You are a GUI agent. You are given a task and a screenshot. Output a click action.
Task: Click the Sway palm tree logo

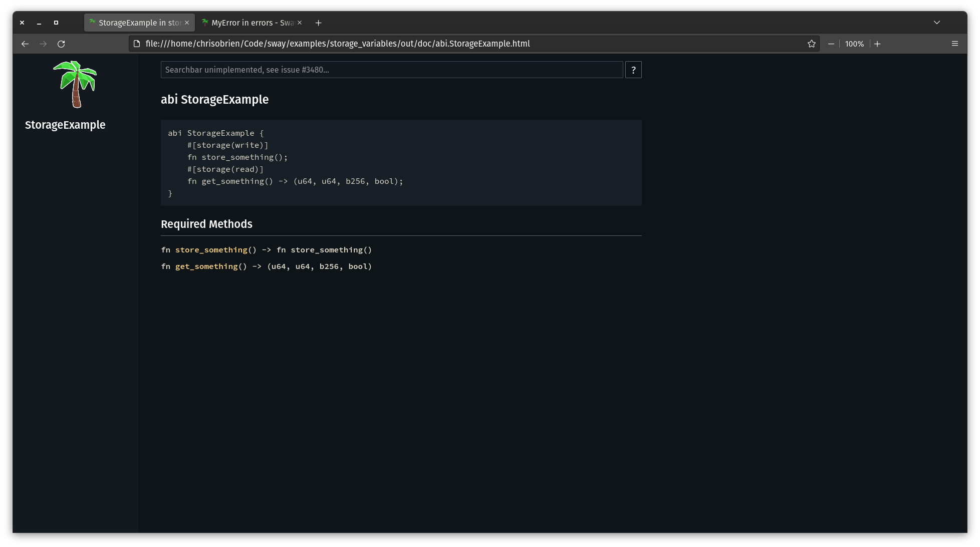75,84
